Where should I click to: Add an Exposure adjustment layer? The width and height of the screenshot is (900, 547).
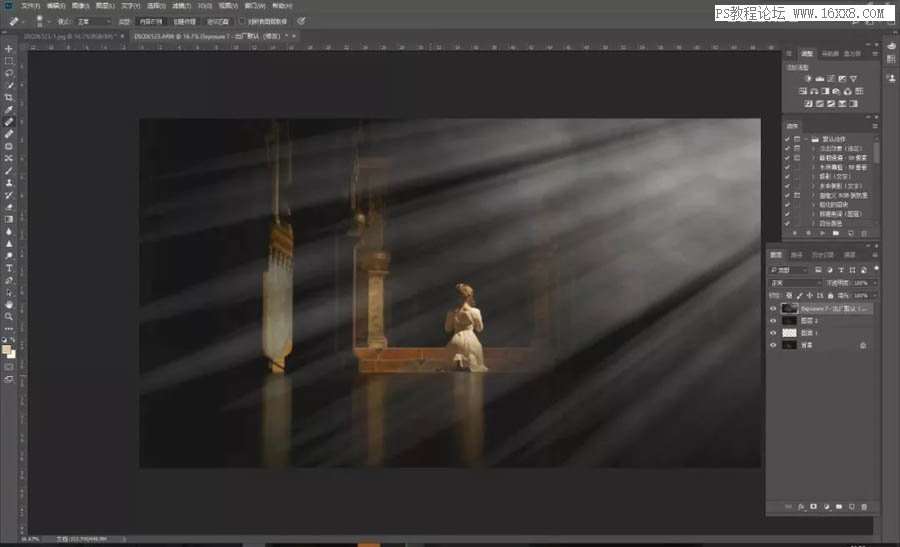842,79
